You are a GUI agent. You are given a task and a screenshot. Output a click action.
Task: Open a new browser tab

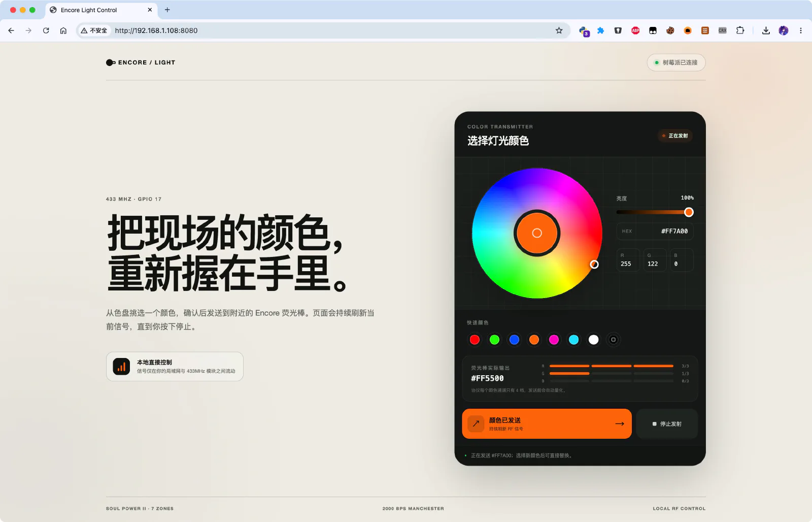(x=167, y=10)
